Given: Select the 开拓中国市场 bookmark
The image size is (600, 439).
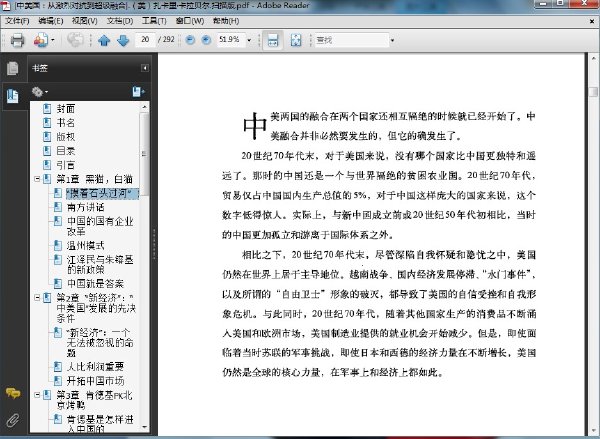Looking at the screenshot, I should [x=95, y=381].
